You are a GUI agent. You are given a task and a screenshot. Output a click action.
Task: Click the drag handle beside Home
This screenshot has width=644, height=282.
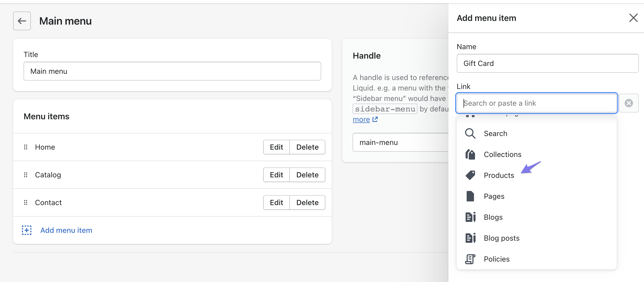click(x=26, y=147)
